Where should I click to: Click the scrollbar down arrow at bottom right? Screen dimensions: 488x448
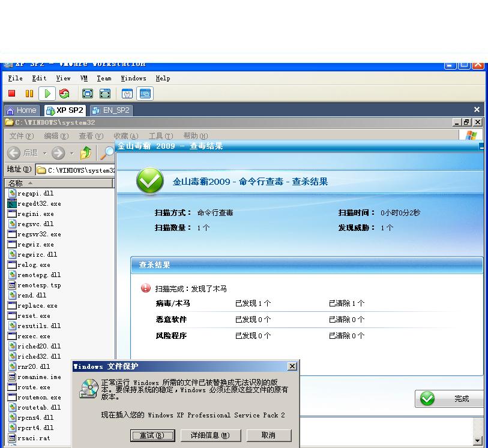[x=478, y=440]
